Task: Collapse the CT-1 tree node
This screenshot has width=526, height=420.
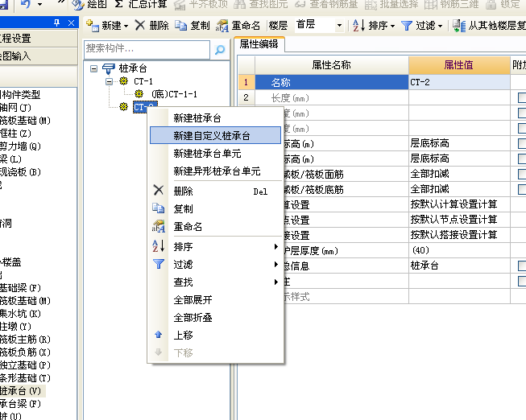Action: coord(109,81)
